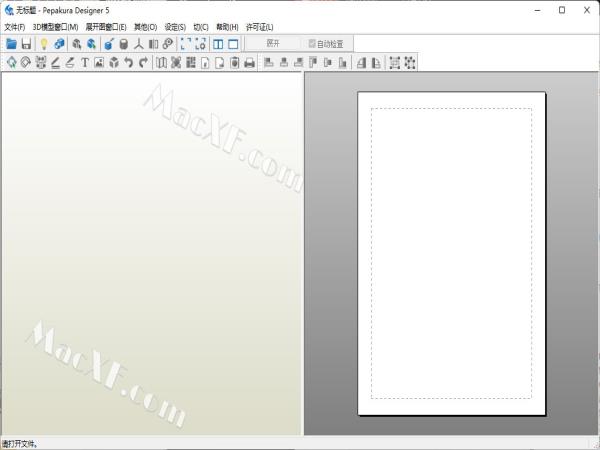Click the clipboard icon
The height and width of the screenshot is (450, 600).
pyautogui.click(x=235, y=62)
